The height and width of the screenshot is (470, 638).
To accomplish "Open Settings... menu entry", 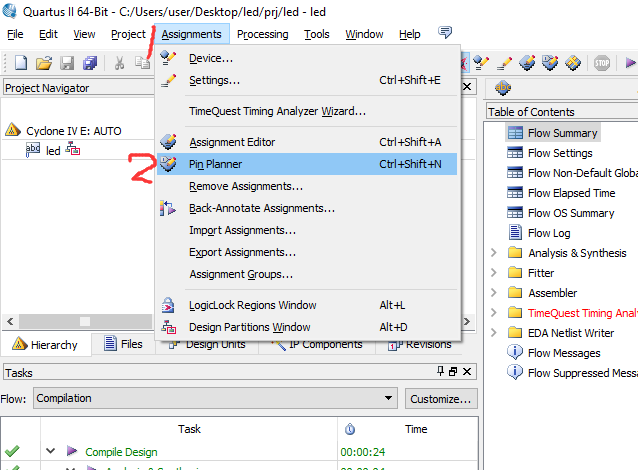I will (x=307, y=80).
